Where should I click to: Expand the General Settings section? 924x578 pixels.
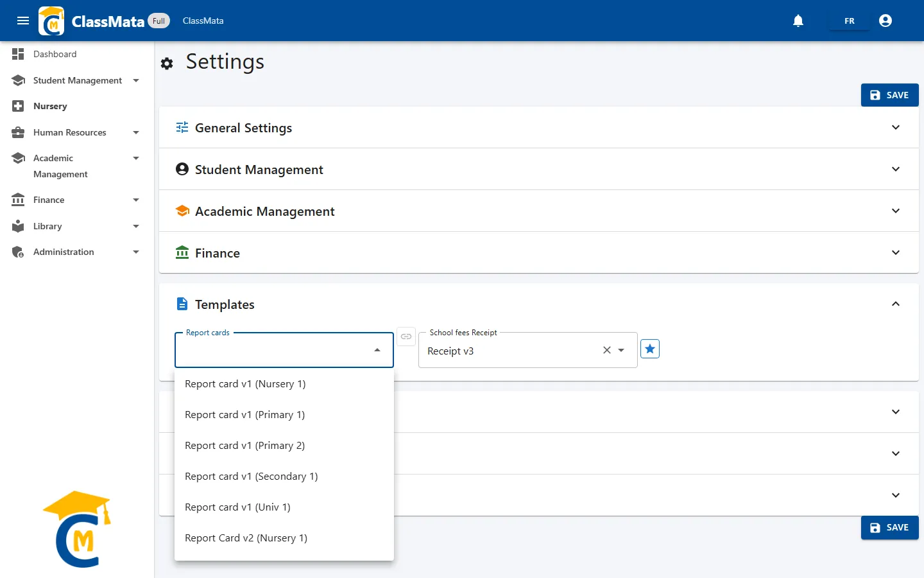tap(896, 127)
